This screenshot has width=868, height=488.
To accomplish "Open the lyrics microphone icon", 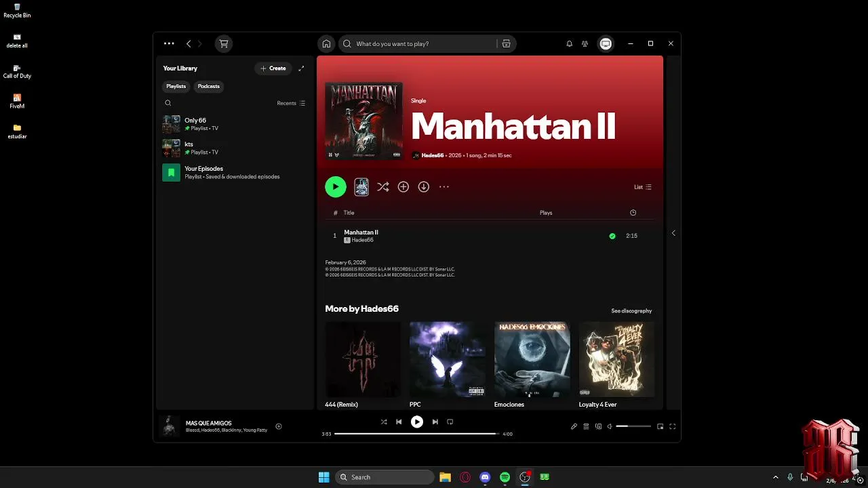I will 574,426.
